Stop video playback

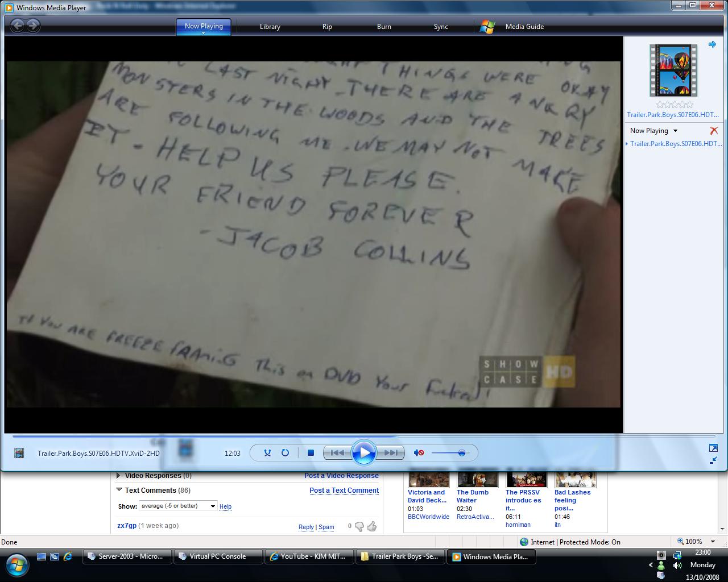pos(311,453)
